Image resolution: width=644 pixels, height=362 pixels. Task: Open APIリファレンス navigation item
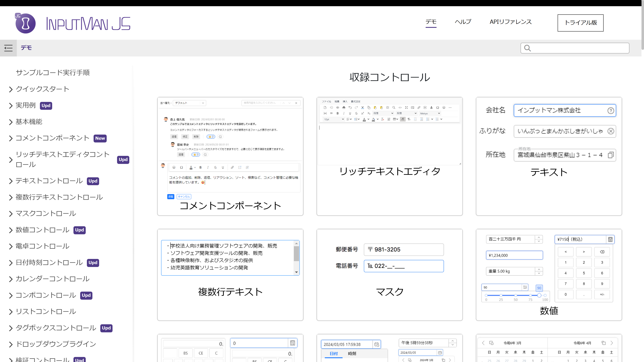coord(511,22)
